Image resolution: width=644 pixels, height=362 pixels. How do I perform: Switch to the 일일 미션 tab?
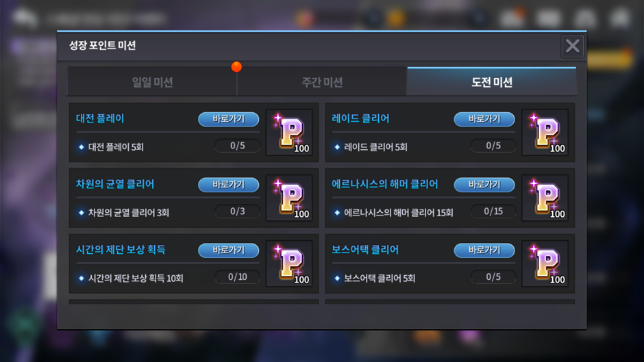click(x=152, y=81)
